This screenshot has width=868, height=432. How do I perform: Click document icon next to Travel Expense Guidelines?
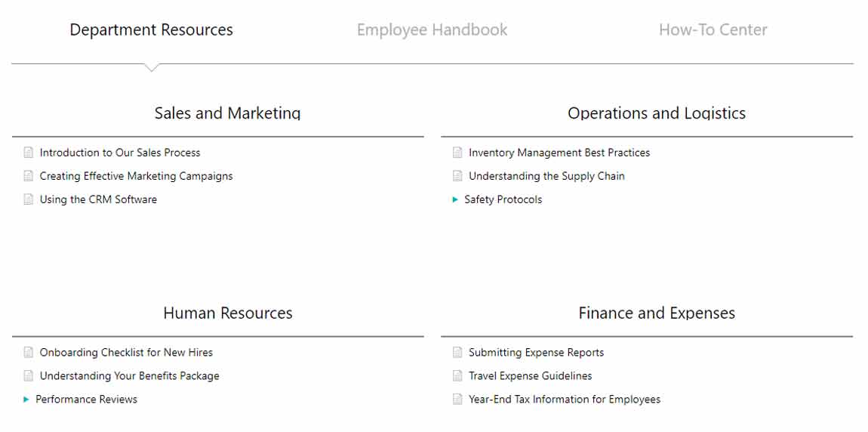(457, 376)
